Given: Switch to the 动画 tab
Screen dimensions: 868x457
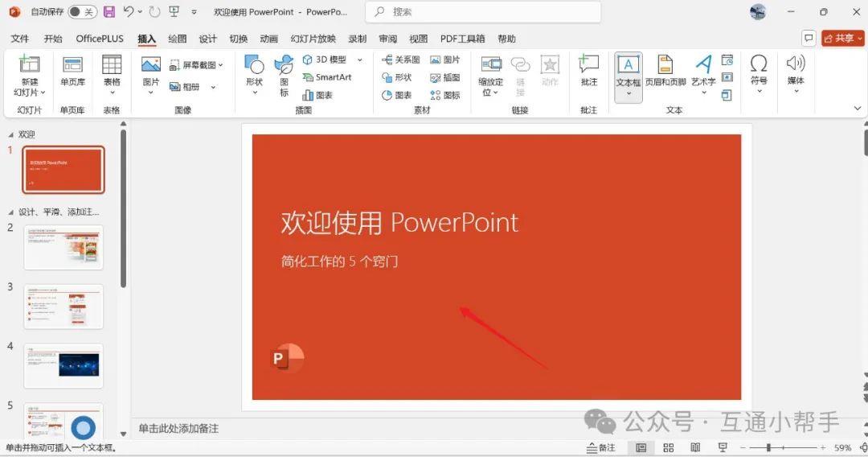Looking at the screenshot, I should [268, 39].
